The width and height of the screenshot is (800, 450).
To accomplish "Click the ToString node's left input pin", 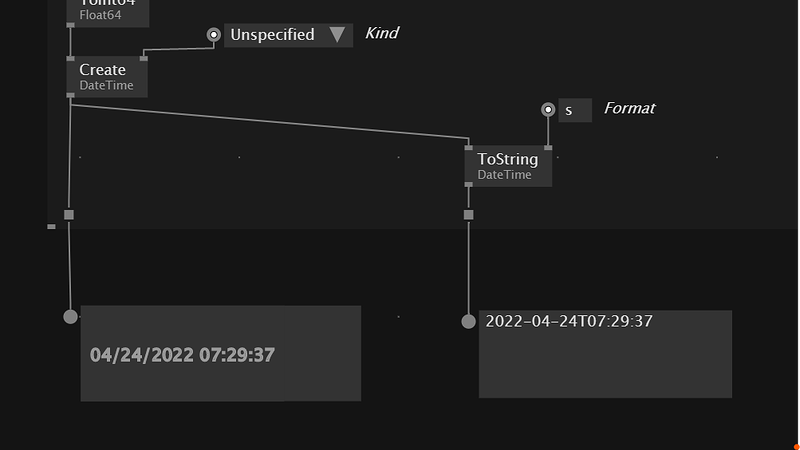I will pyautogui.click(x=469, y=148).
